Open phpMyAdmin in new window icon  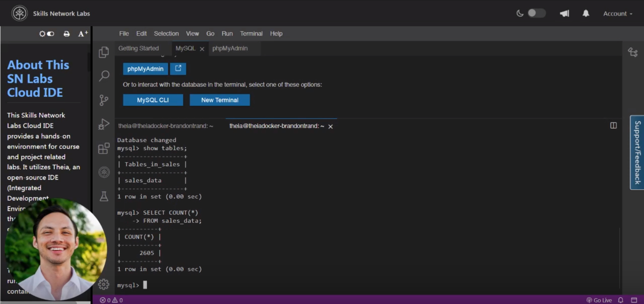178,69
